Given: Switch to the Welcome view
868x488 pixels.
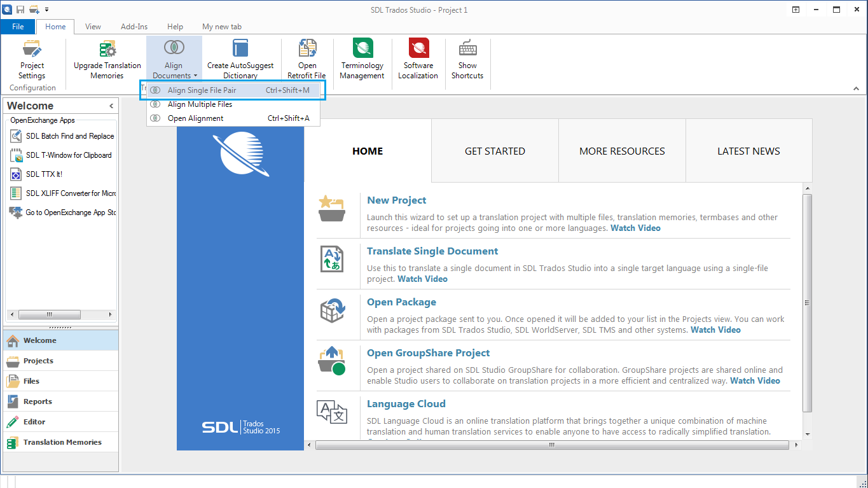Looking at the screenshot, I should (x=61, y=340).
